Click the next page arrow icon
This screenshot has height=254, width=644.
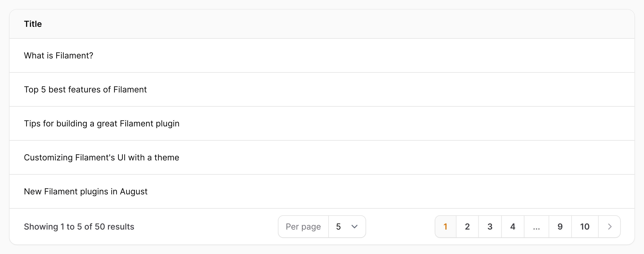610,227
